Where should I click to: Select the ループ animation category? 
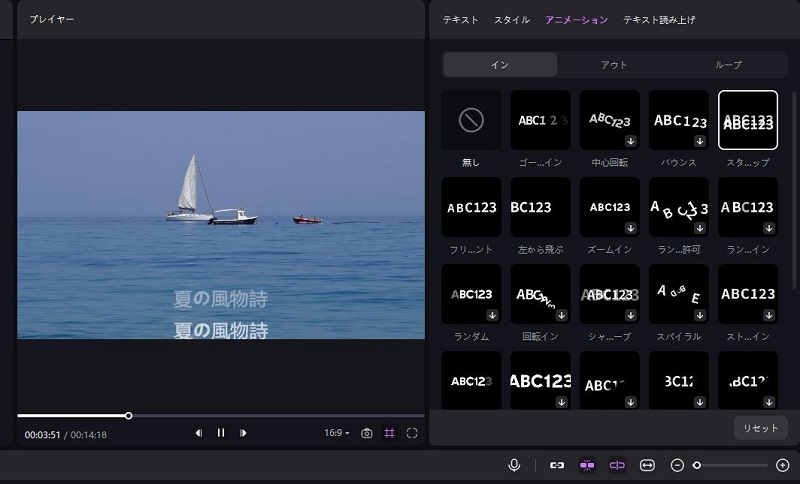728,65
